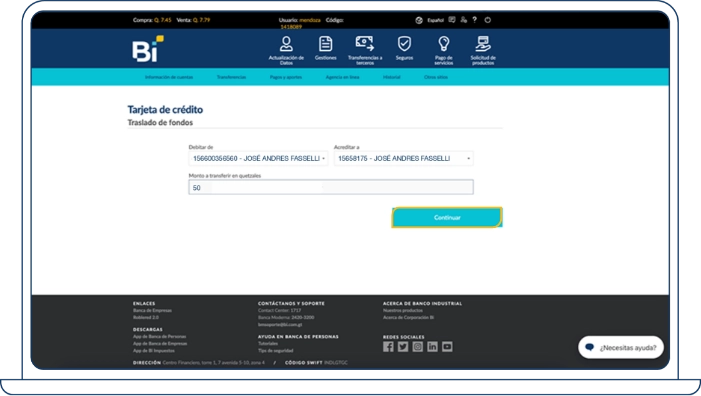Follow the Banca de Empresas link

(x=152, y=310)
